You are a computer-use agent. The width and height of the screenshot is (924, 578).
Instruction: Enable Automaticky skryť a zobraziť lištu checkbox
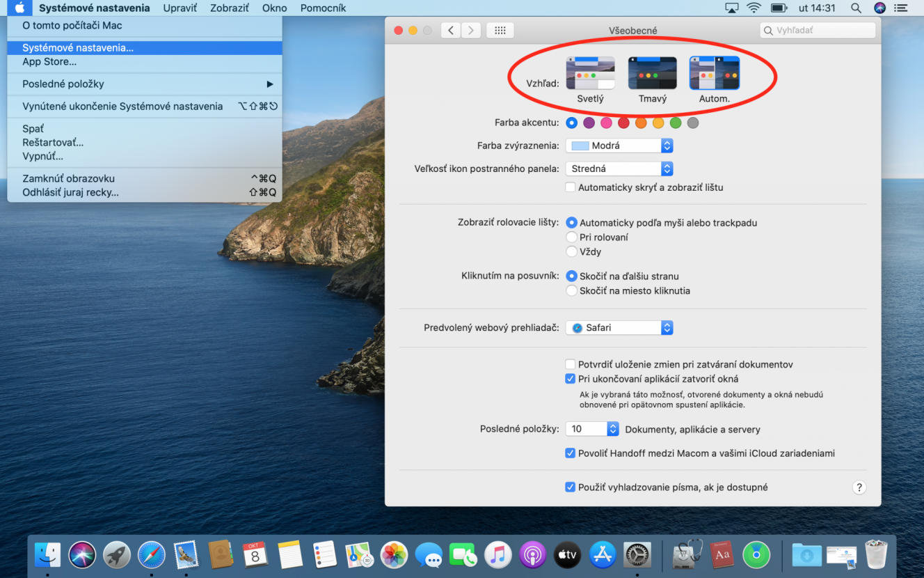[571, 187]
